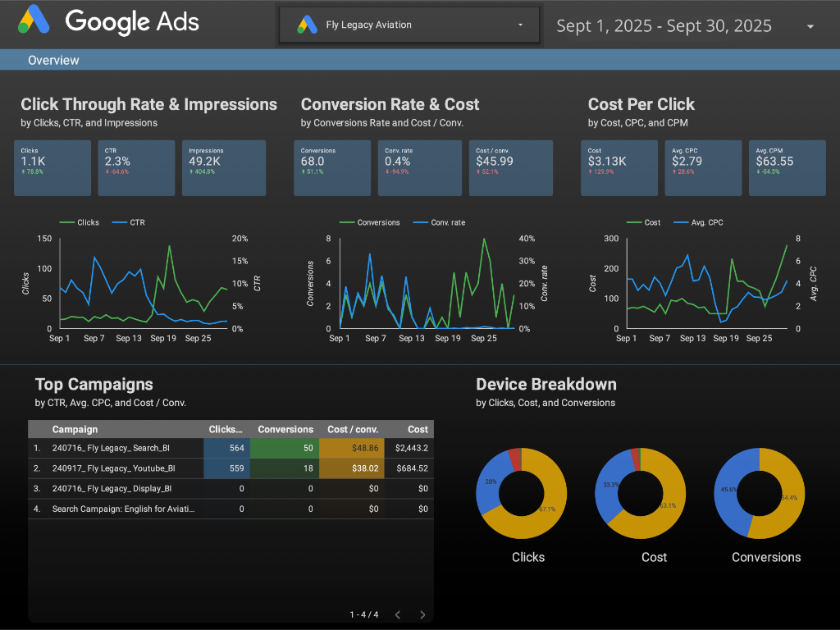Click the Top Campaigns heading
840x630 pixels.
pos(94,384)
